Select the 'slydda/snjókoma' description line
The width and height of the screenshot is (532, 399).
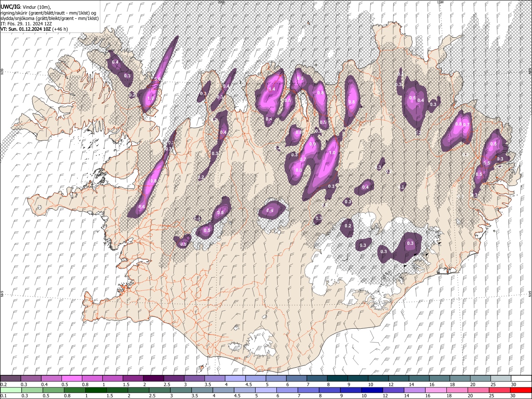[49, 18]
